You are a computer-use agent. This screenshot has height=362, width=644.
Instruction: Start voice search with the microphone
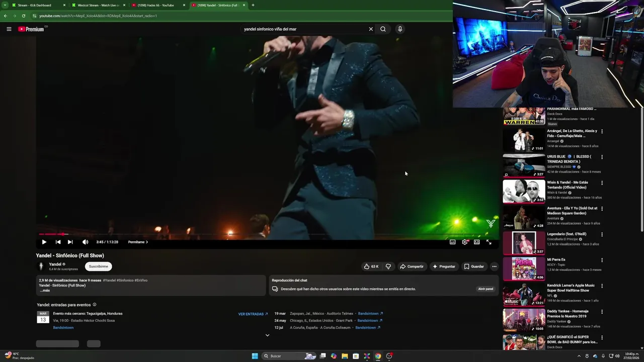coord(400,29)
